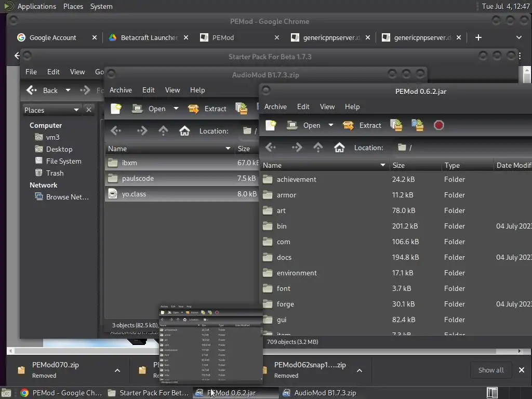Expand Open recent dropdown in PEMod 0.6.2.jar
The height and width of the screenshot is (399, 532).
tap(331, 125)
